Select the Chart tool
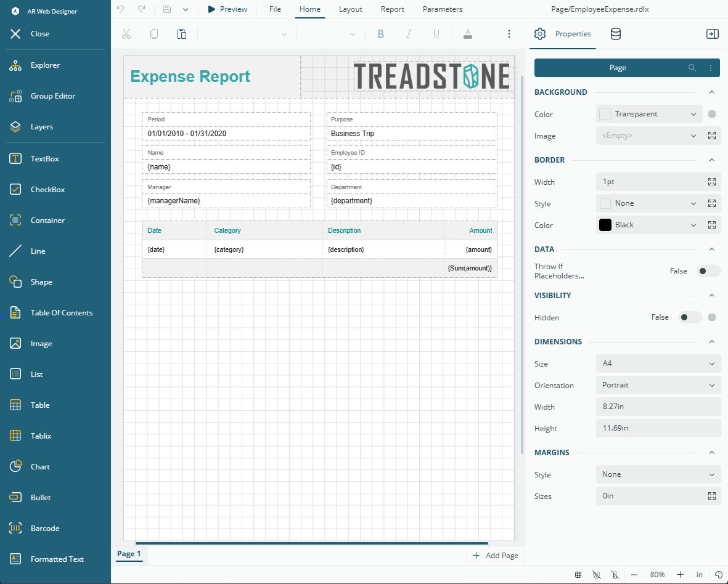This screenshot has height=584, width=728. pos(29,466)
